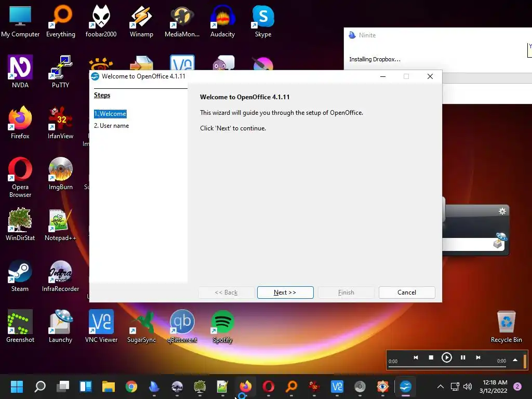Image resolution: width=532 pixels, height=399 pixels.
Task: Select Firefox desktop icon
Action: click(20, 123)
